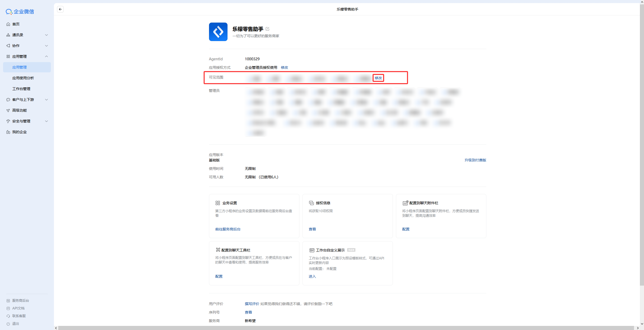Click the 企业微信 logo
The image size is (644, 330).
point(20,12)
